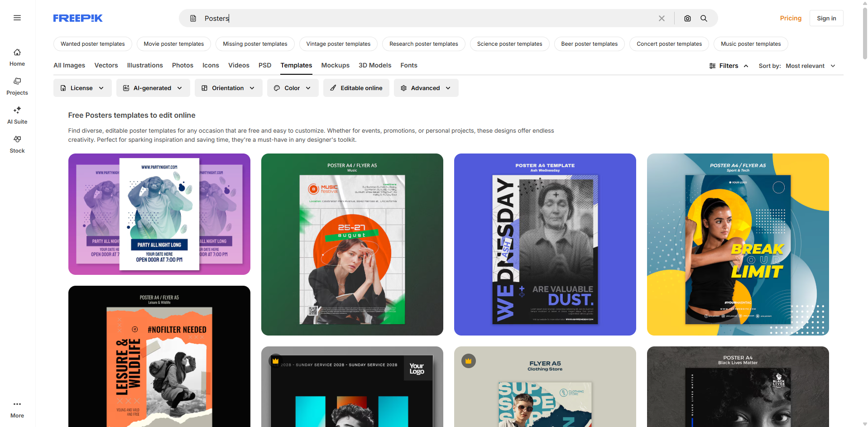
Task: Switch to 3D Models tab
Action: [375, 65]
